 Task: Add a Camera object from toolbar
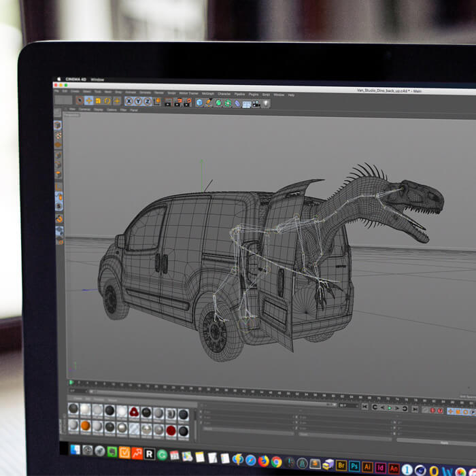tap(256, 104)
